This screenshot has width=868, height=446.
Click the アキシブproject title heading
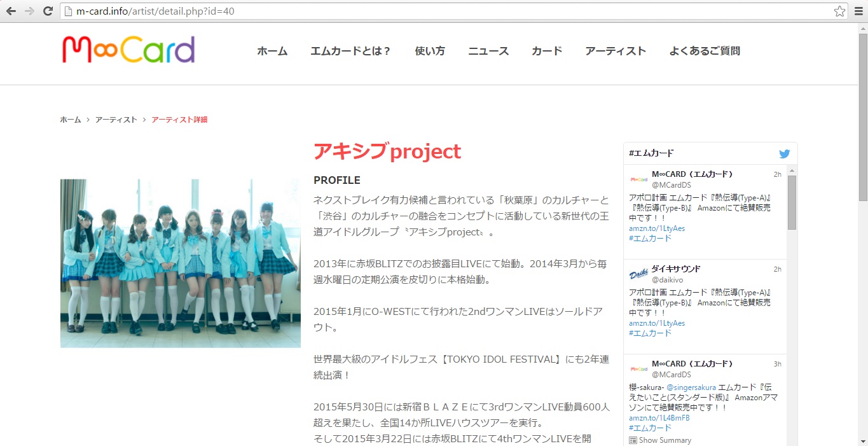387,151
